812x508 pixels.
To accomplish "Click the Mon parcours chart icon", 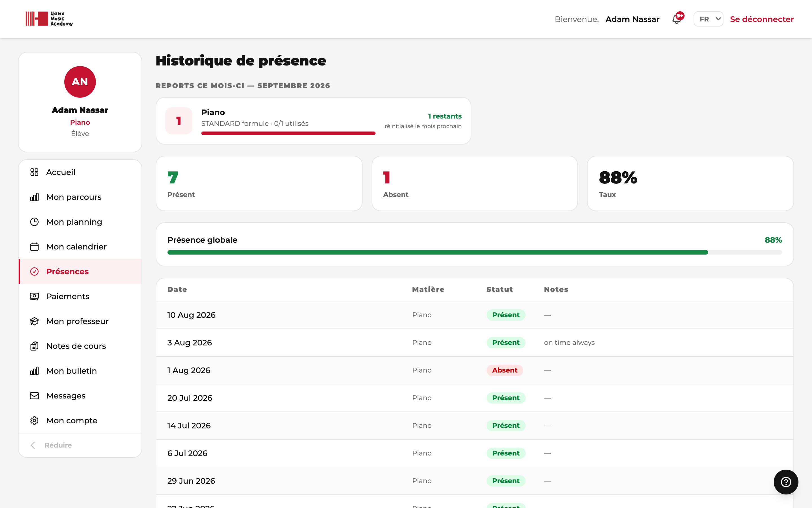I will coord(34,197).
